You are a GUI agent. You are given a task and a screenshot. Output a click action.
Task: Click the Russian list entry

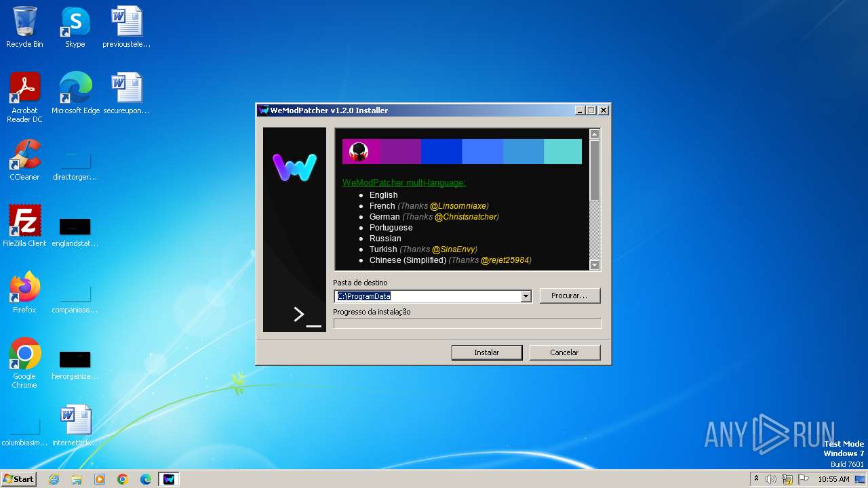coord(385,239)
